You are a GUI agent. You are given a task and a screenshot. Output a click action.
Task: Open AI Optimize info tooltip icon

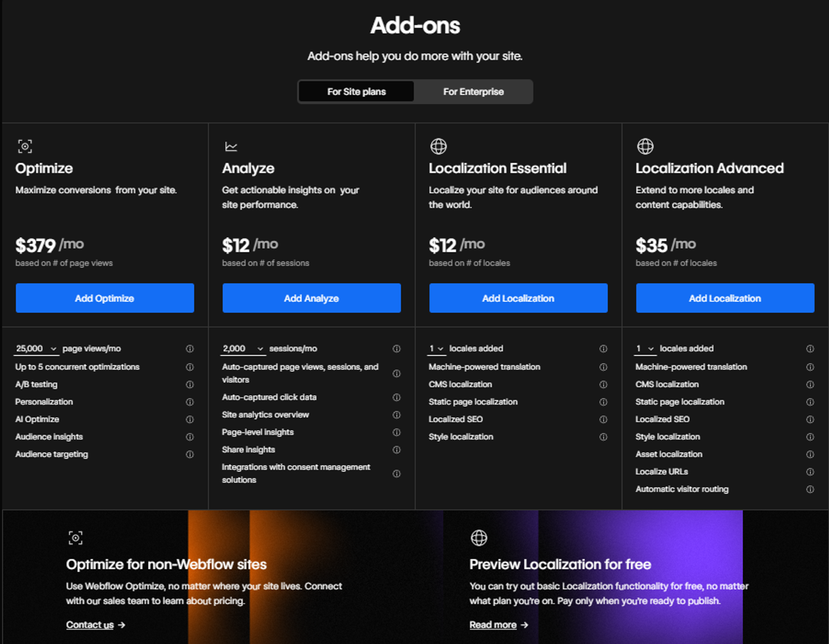click(190, 419)
